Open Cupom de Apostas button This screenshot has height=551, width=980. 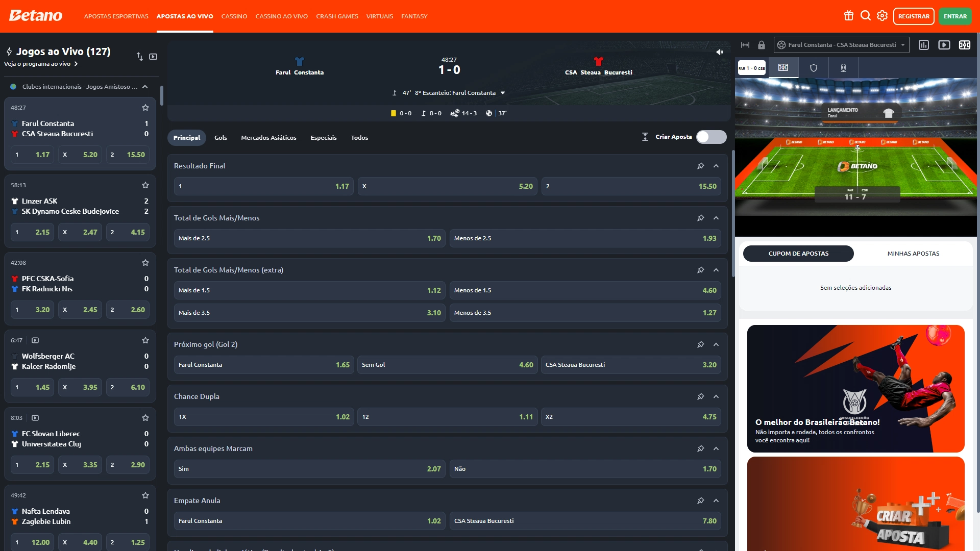click(798, 254)
